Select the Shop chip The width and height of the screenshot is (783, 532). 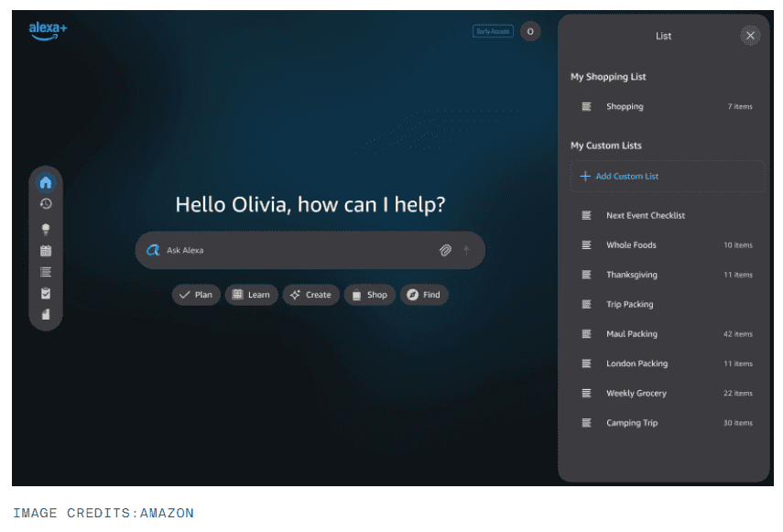coord(370,295)
